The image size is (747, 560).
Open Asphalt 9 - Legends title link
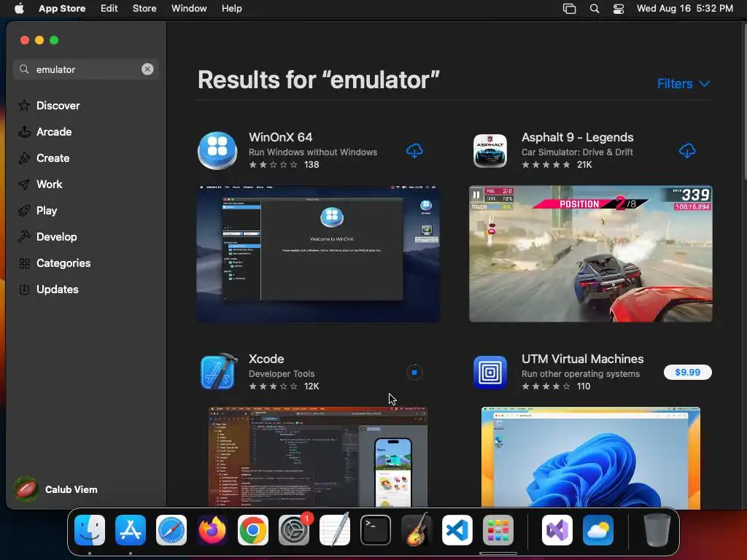point(578,137)
